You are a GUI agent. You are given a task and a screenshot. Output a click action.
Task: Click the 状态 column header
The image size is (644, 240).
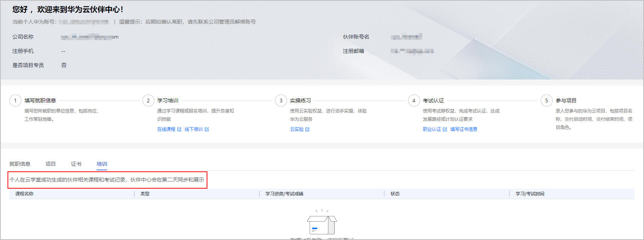point(395,194)
